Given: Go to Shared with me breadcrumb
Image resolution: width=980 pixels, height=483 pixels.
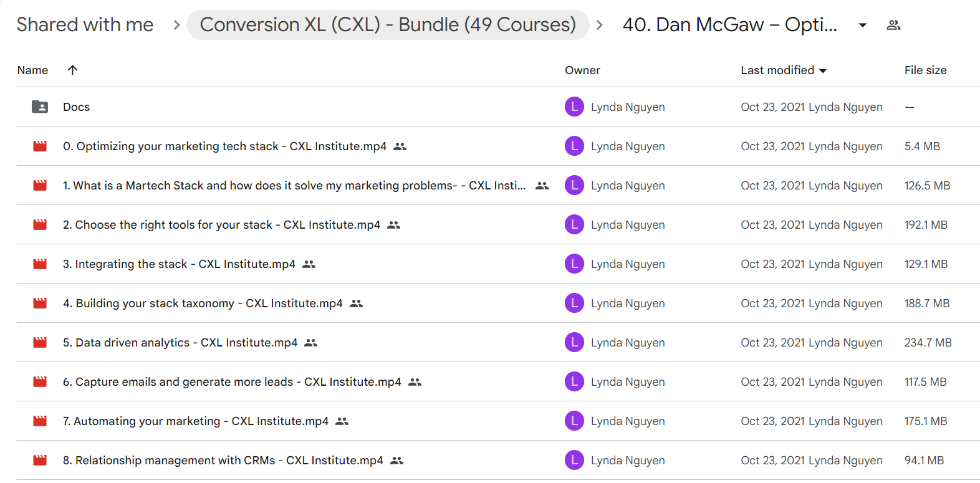Looking at the screenshot, I should point(85,24).
